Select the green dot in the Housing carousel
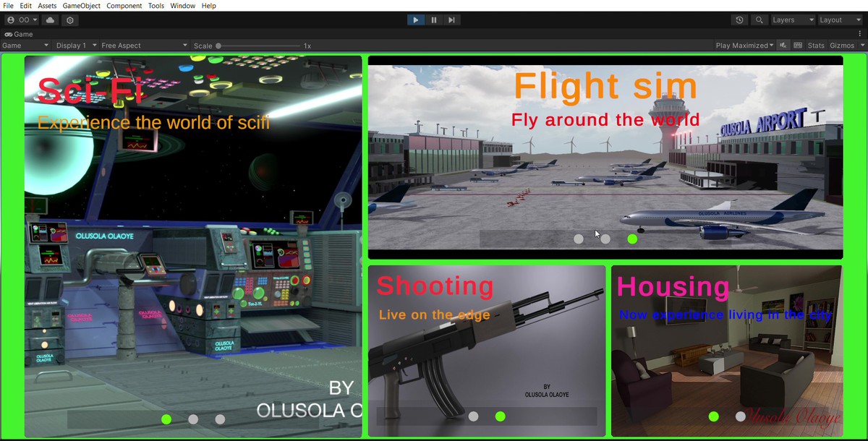The image size is (868, 441). pyautogui.click(x=714, y=416)
